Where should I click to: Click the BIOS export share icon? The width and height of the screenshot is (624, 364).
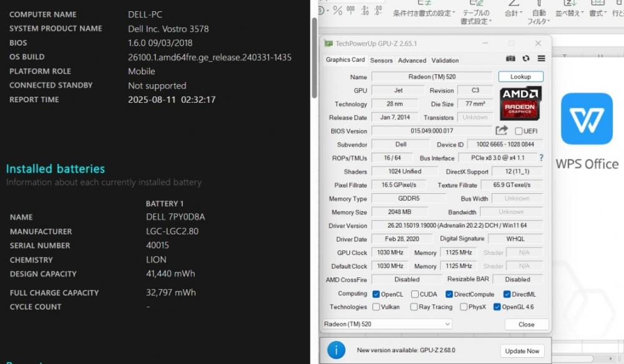[502, 130]
